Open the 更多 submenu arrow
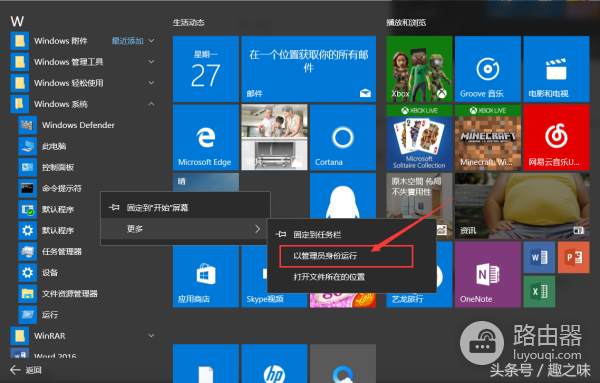The width and height of the screenshot is (600, 383). point(258,229)
